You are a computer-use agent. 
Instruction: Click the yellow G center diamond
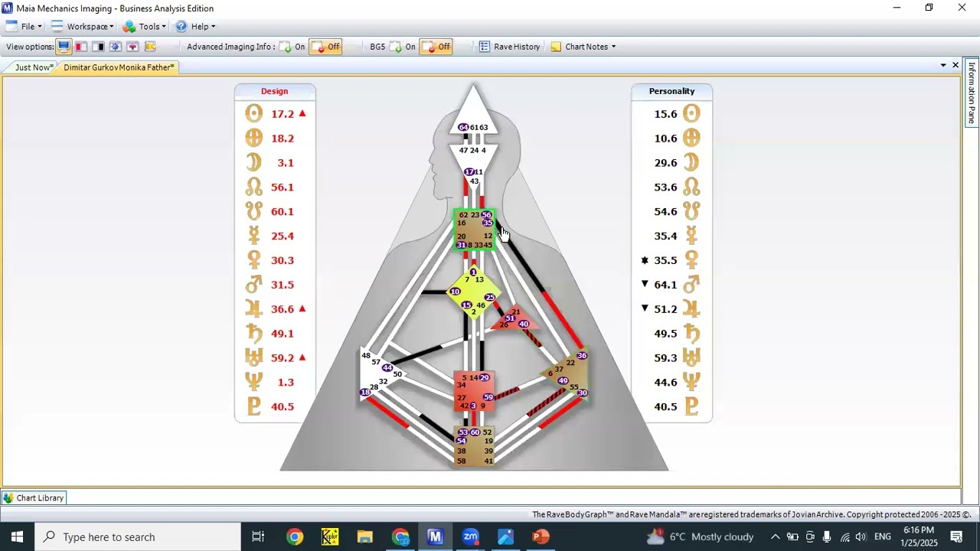pos(473,292)
